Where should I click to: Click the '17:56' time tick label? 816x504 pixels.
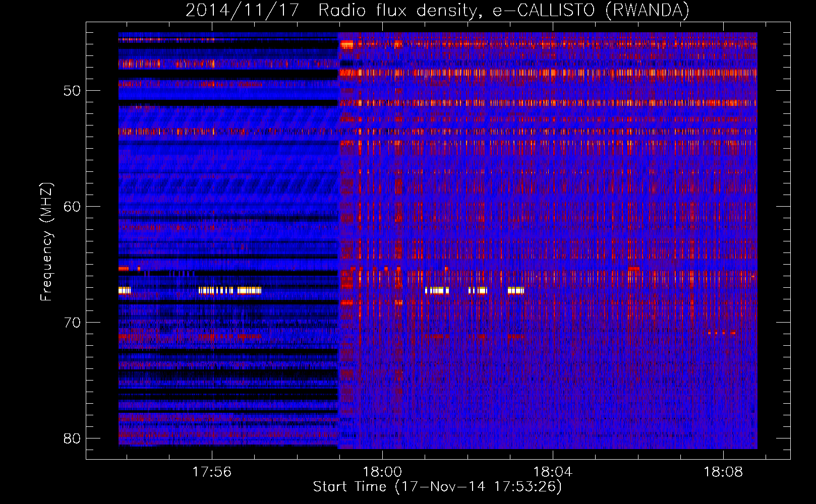[212, 472]
